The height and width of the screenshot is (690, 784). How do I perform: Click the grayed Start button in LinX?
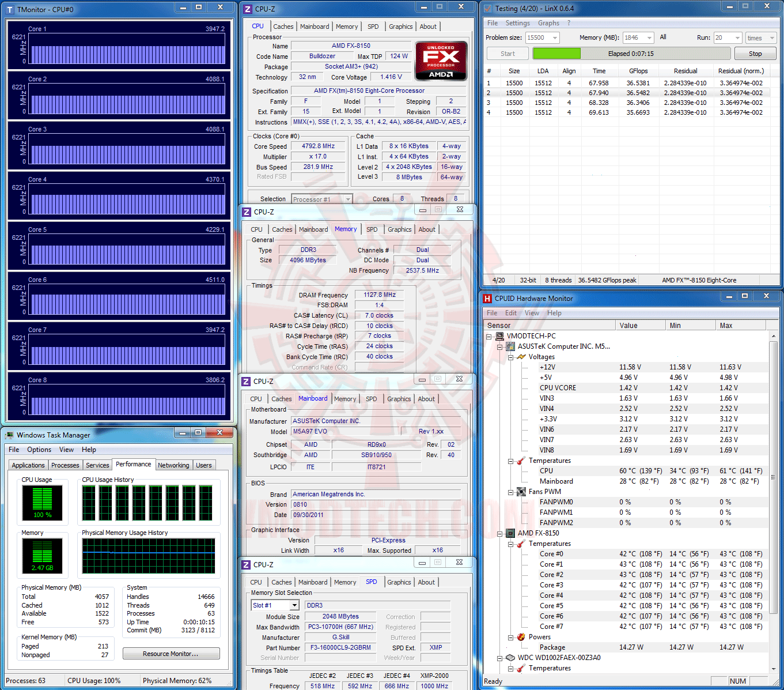tap(507, 54)
